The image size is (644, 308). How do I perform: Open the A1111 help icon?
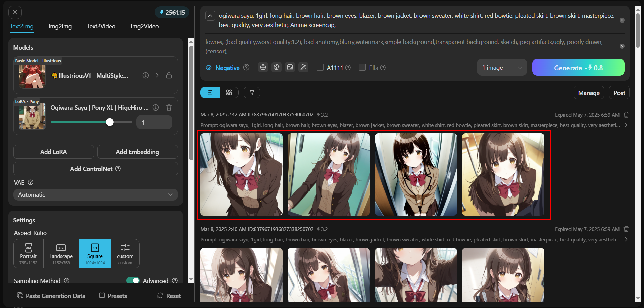coord(348,67)
